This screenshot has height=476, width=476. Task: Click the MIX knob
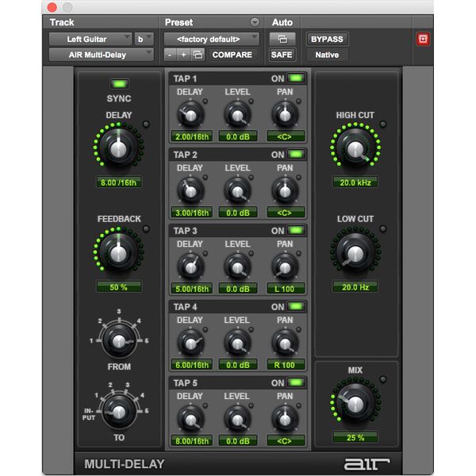click(x=355, y=403)
